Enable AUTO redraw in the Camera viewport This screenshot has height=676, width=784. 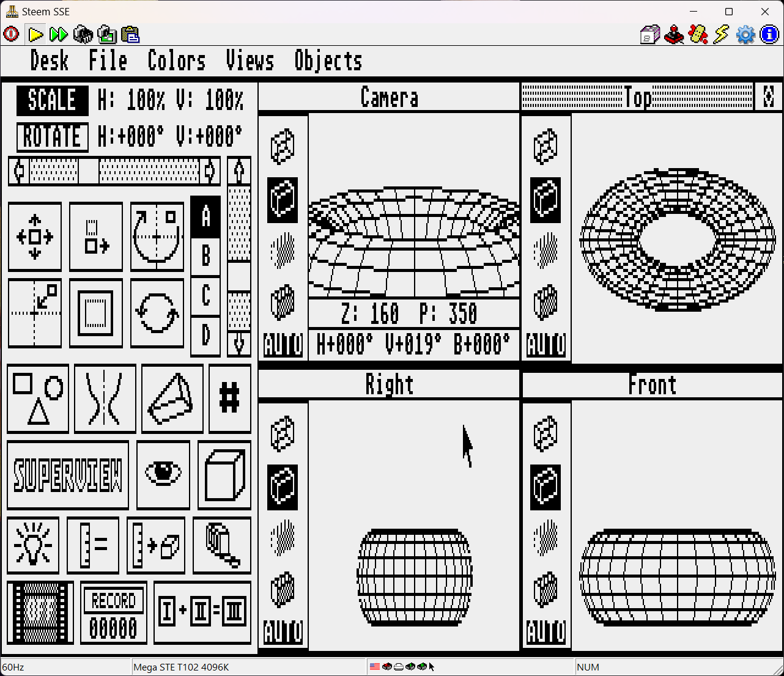click(x=282, y=345)
